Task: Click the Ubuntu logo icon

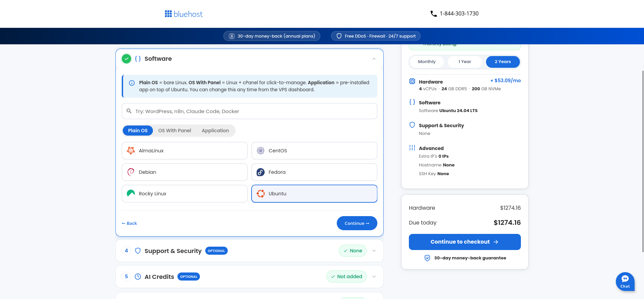Action: 261,194
